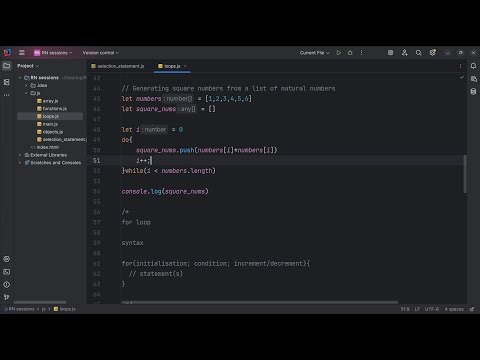Open the Structure tool window icon
Image resolution: width=480 pixels, height=360 pixels.
click(x=7, y=82)
